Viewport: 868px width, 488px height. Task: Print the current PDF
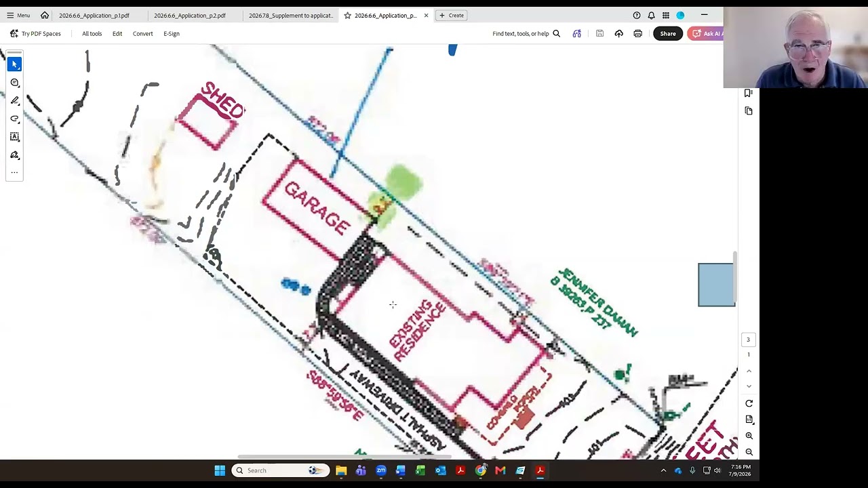click(637, 34)
